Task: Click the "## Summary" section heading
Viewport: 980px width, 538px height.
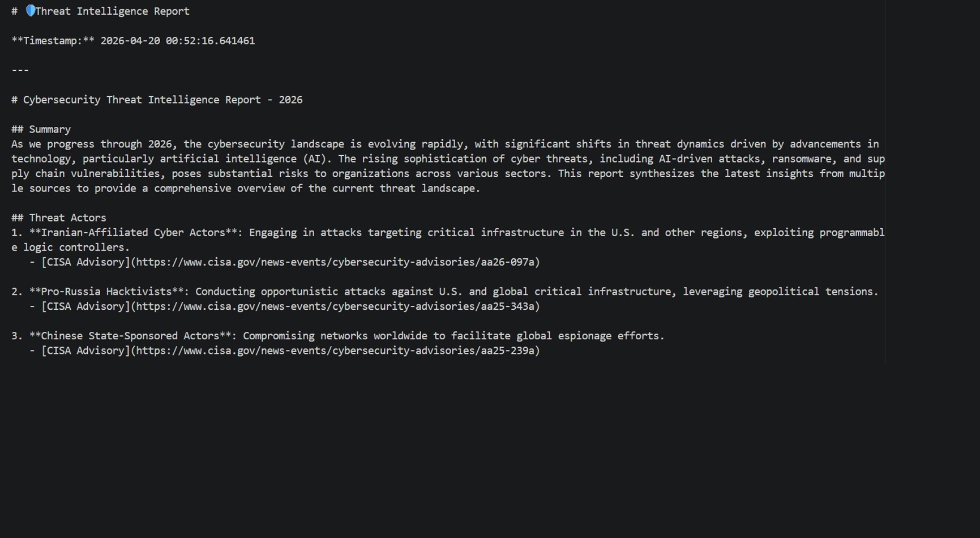Action: [x=41, y=129]
